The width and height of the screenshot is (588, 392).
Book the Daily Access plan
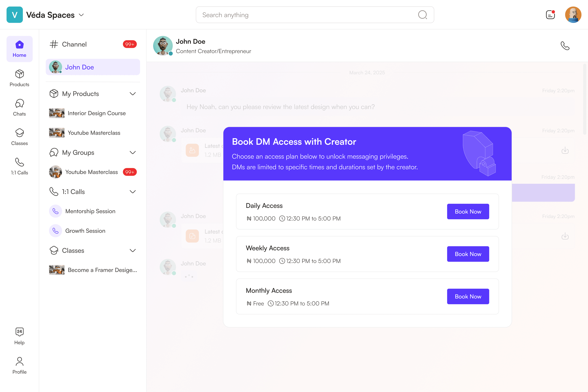coord(468,211)
